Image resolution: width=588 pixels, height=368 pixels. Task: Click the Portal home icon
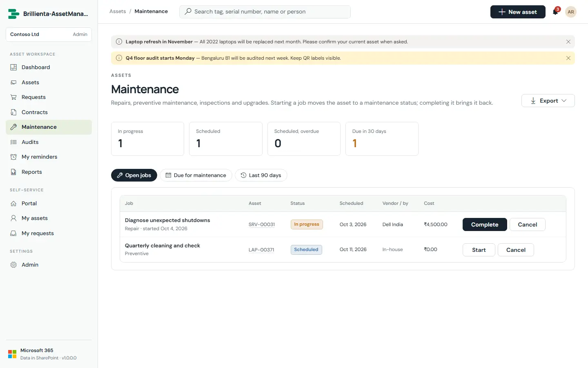pyautogui.click(x=13, y=204)
